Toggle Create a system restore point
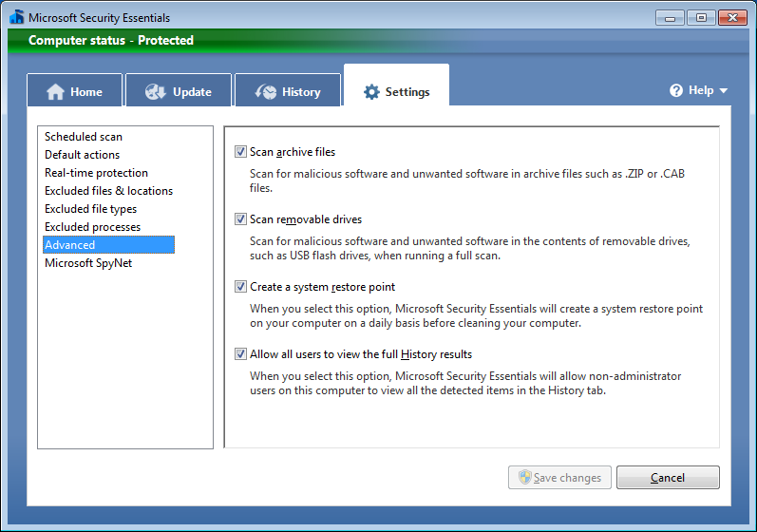This screenshot has width=757, height=532. tap(240, 287)
